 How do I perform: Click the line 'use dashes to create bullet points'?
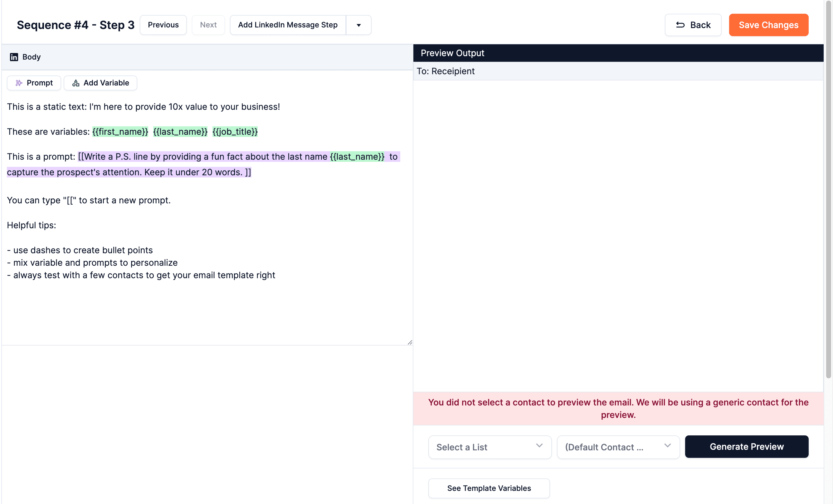(80, 250)
